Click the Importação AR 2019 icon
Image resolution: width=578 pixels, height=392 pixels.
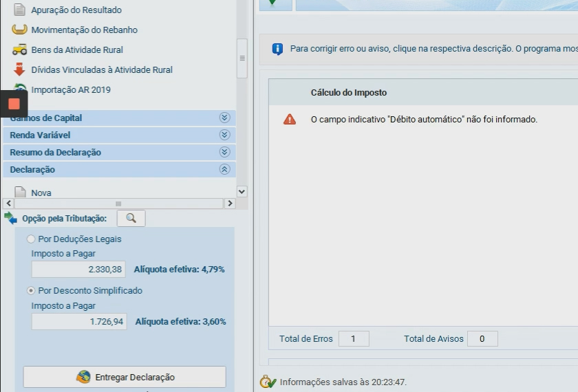21,89
